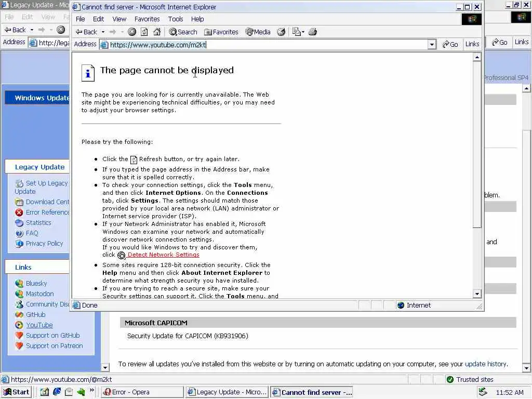Click Back in the front IE window

[x=86, y=32]
